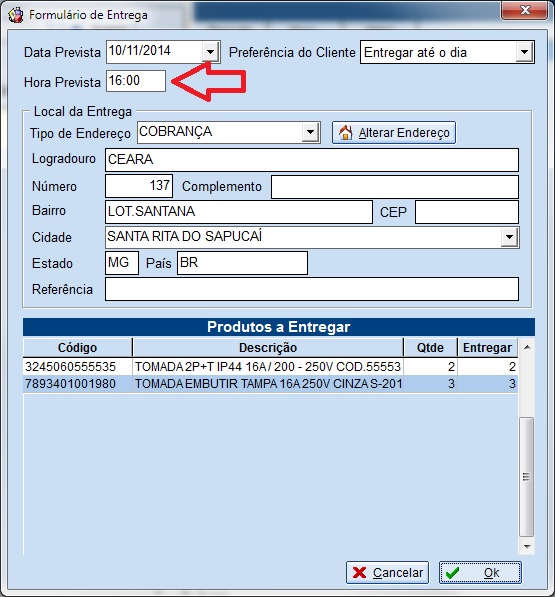Click the Descrição column header
The height and width of the screenshot is (597, 555).
click(268, 348)
